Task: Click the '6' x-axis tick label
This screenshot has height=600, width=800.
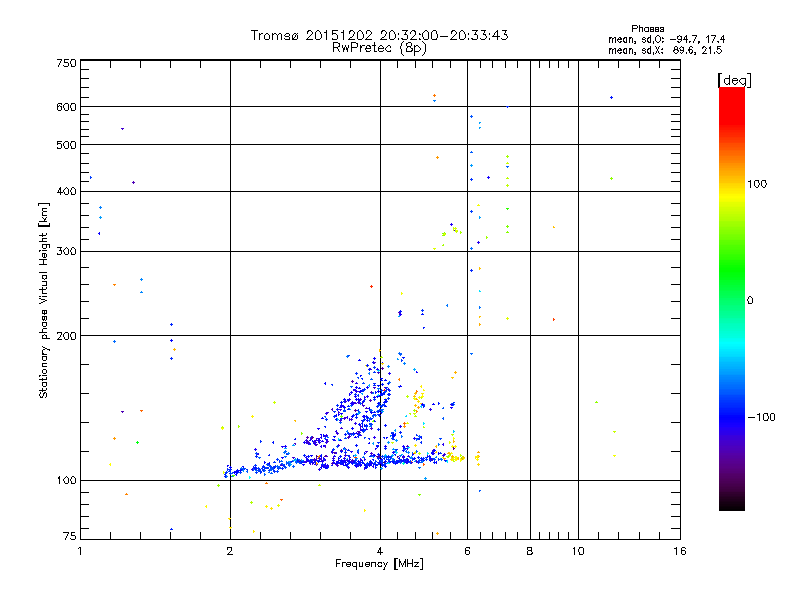Action: [467, 551]
